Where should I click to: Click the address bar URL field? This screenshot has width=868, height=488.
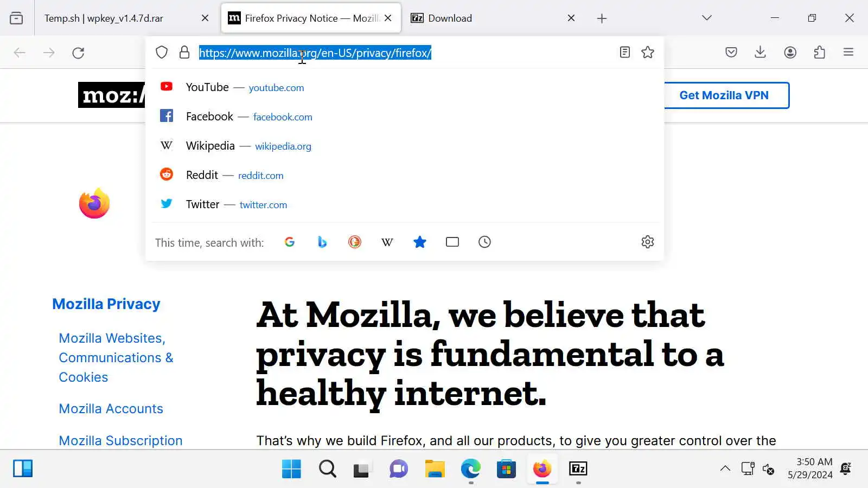coord(404,53)
